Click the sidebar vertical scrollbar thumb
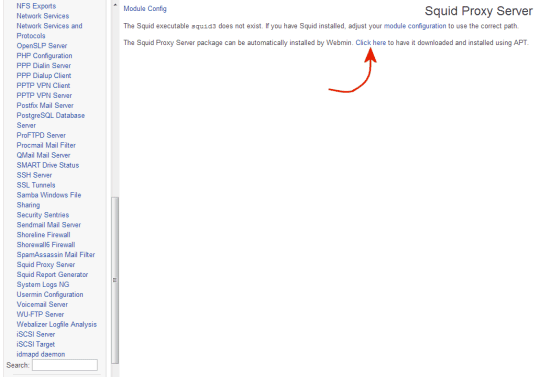The width and height of the screenshot is (550, 377). [x=115, y=280]
